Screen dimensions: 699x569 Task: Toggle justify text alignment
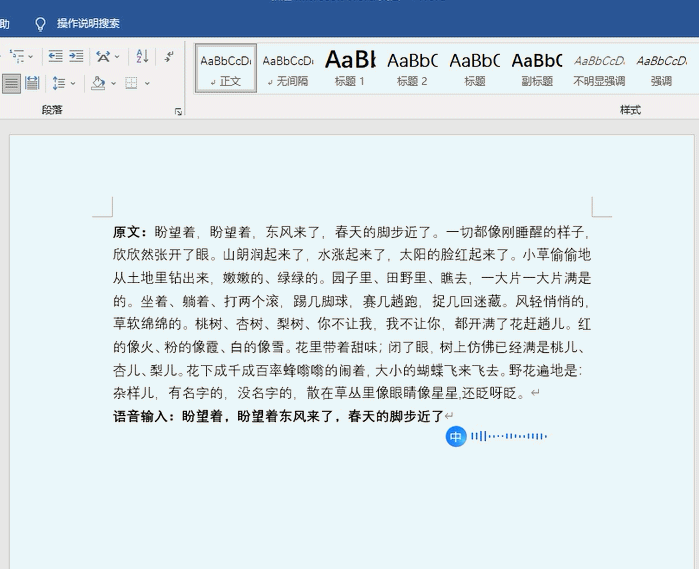point(11,83)
